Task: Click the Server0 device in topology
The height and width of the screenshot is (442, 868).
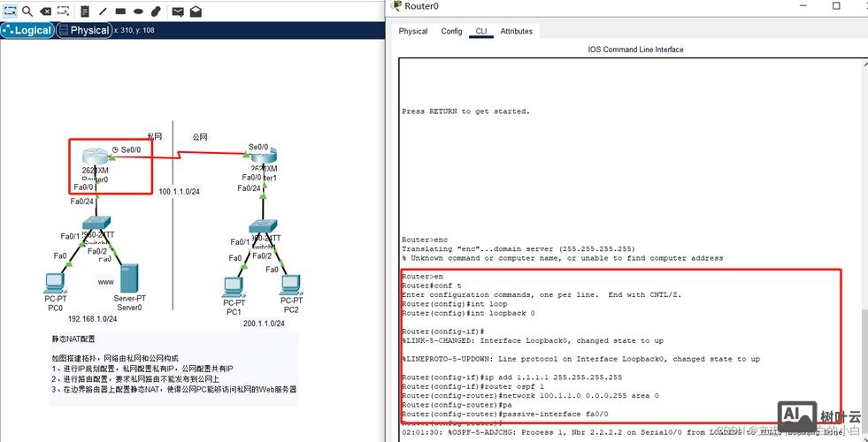Action: [x=129, y=280]
